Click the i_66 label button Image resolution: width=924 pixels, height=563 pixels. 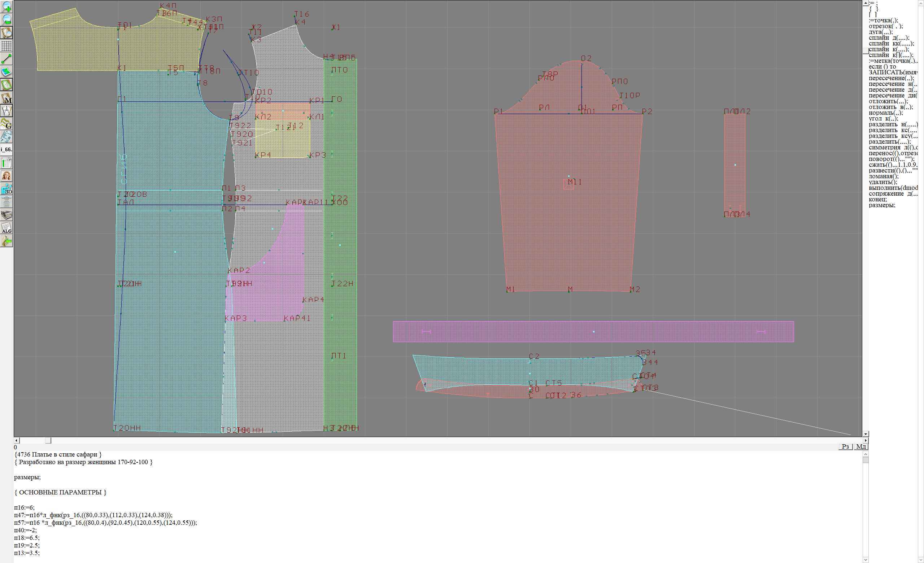[7, 149]
